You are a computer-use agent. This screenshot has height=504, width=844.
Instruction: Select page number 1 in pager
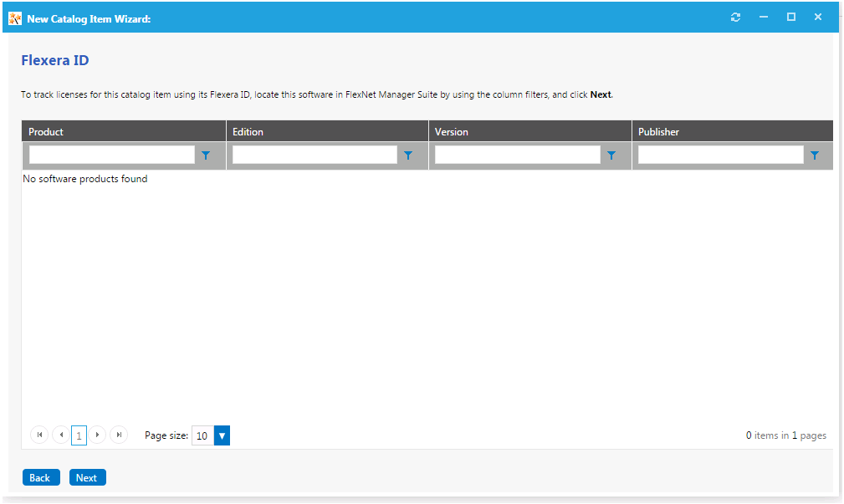pos(79,435)
